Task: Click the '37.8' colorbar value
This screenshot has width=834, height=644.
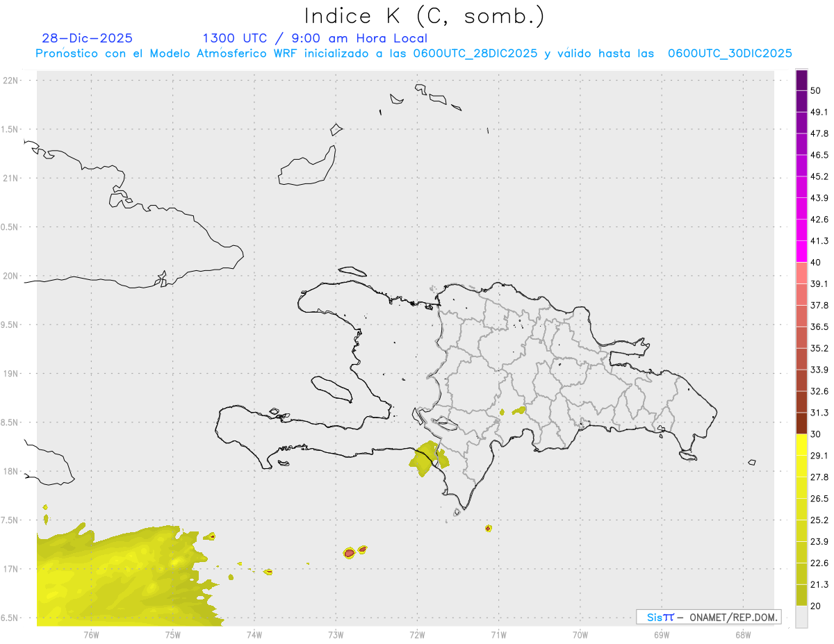Action: coord(819,305)
